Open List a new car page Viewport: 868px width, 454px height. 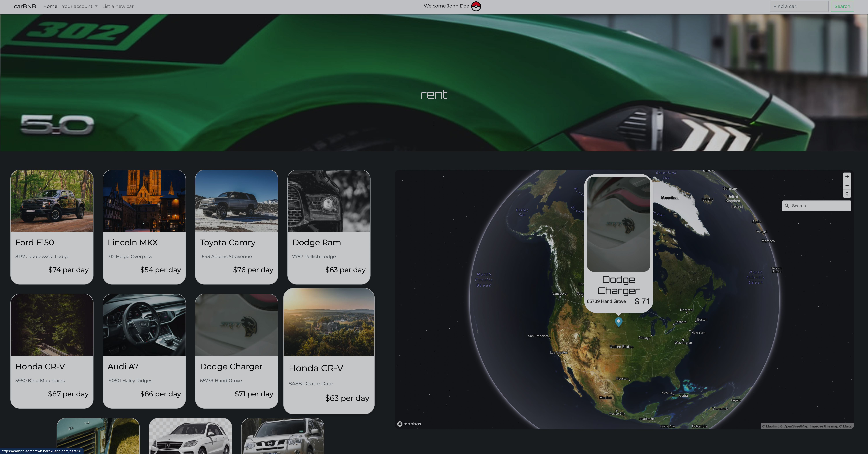point(118,6)
